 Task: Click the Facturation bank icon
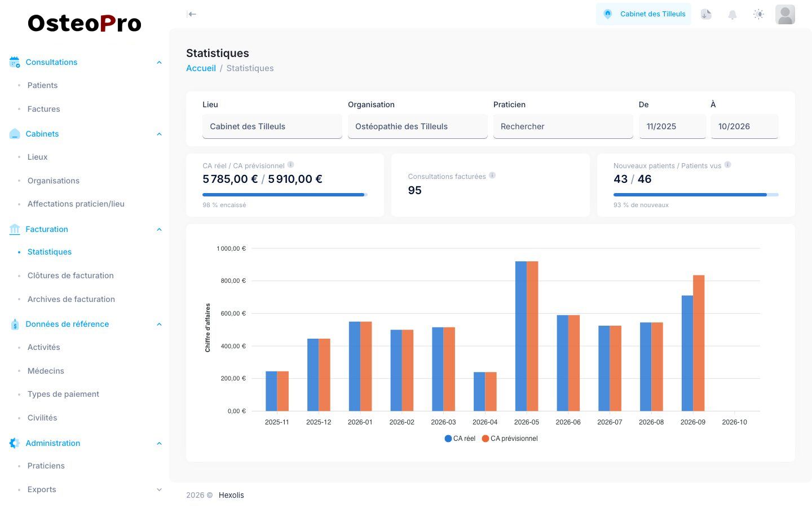[x=15, y=229]
